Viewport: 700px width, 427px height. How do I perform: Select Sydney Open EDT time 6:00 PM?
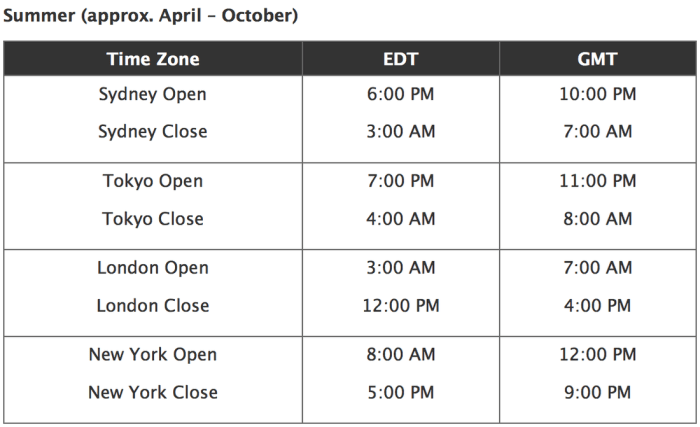tap(400, 94)
